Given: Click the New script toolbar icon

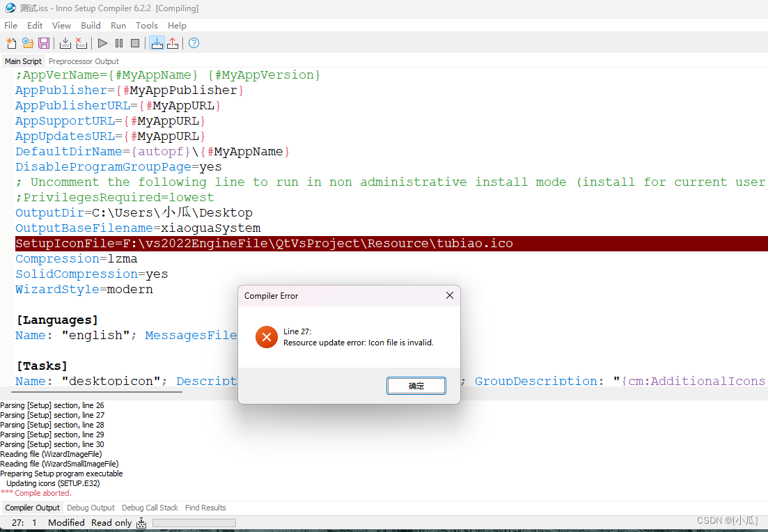Looking at the screenshot, I should (x=11, y=43).
